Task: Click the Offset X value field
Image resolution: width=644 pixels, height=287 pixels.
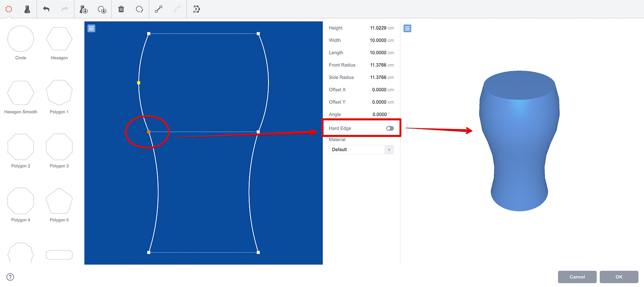Action: (x=379, y=90)
